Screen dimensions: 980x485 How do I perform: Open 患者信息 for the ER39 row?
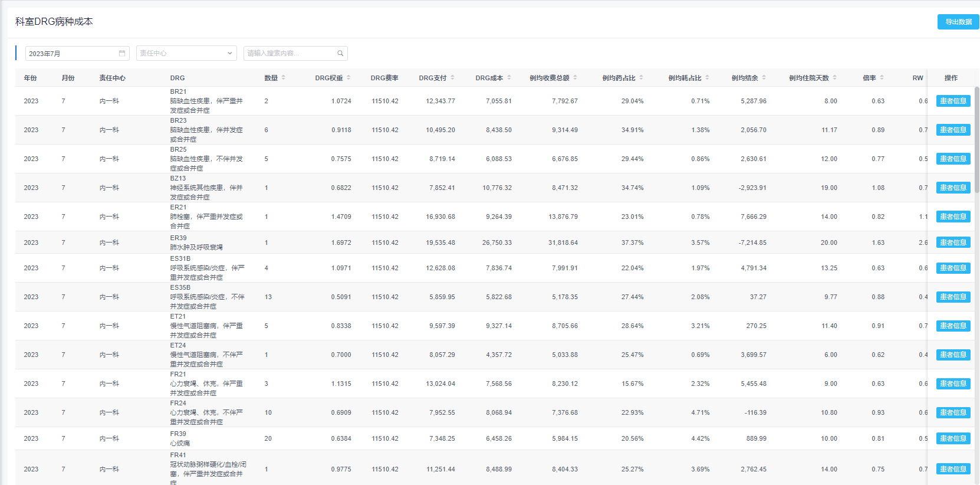[x=953, y=242]
